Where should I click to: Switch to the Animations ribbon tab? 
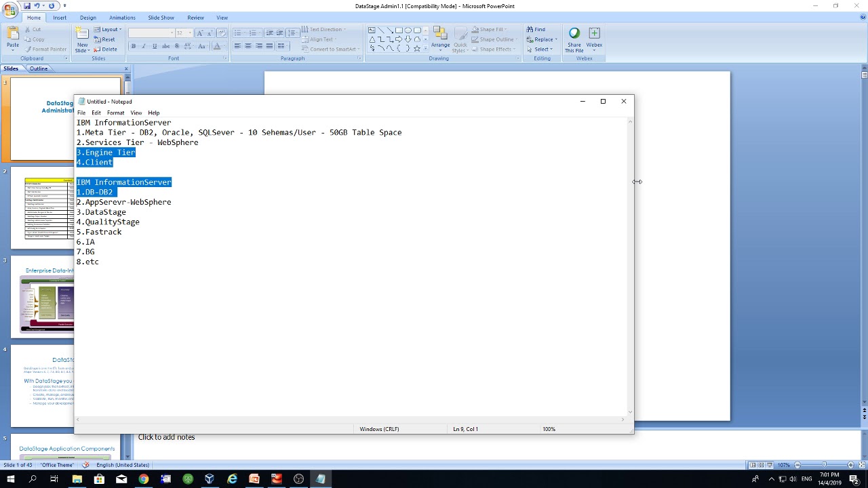coord(122,18)
